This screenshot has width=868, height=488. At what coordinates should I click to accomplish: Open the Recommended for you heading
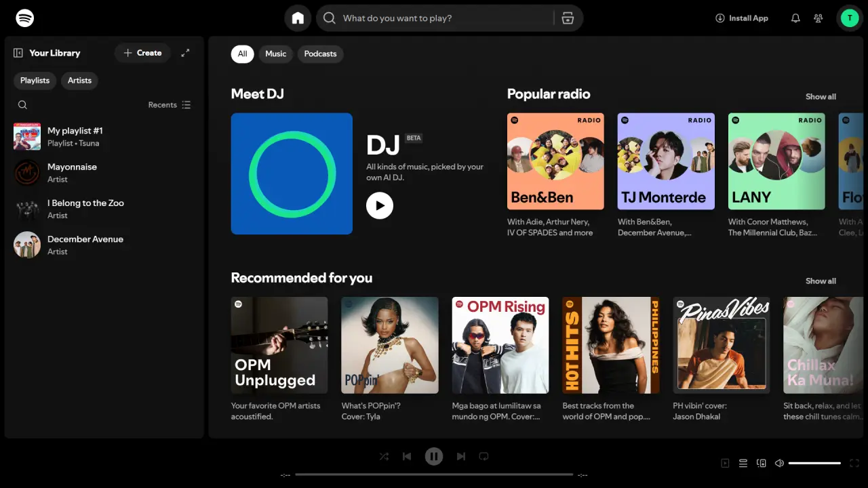[302, 278]
